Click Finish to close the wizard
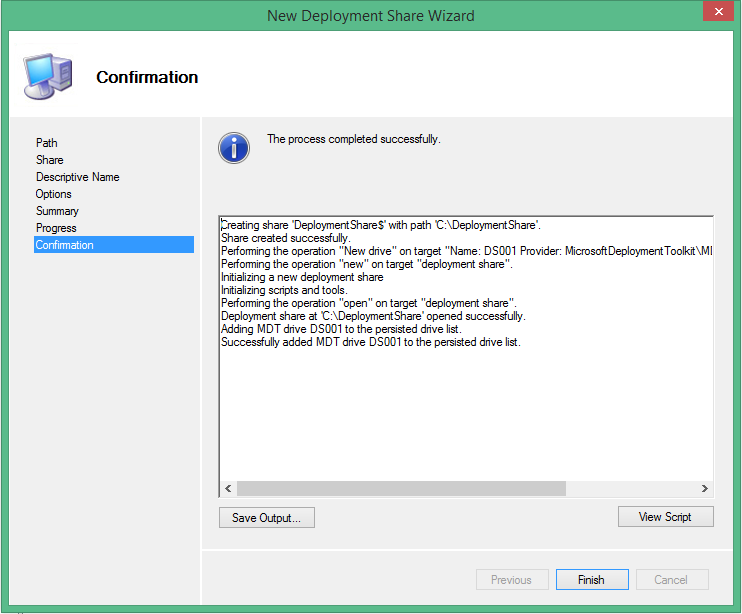Screen dimensions: 742x614 pos(591,580)
